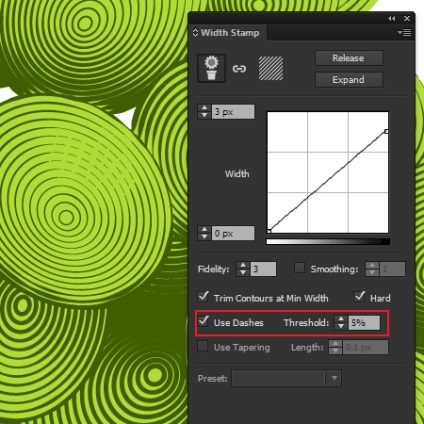Click the grayscale gradient bar below graph
424x424 pixels.
pos(328,241)
